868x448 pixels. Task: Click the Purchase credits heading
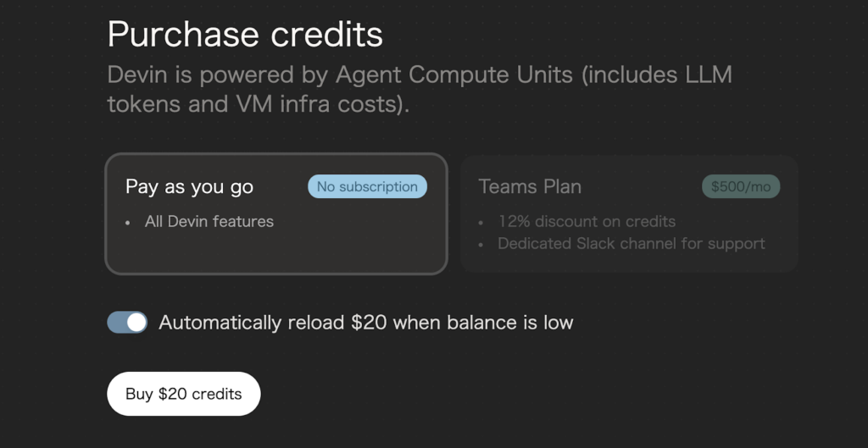tap(245, 35)
